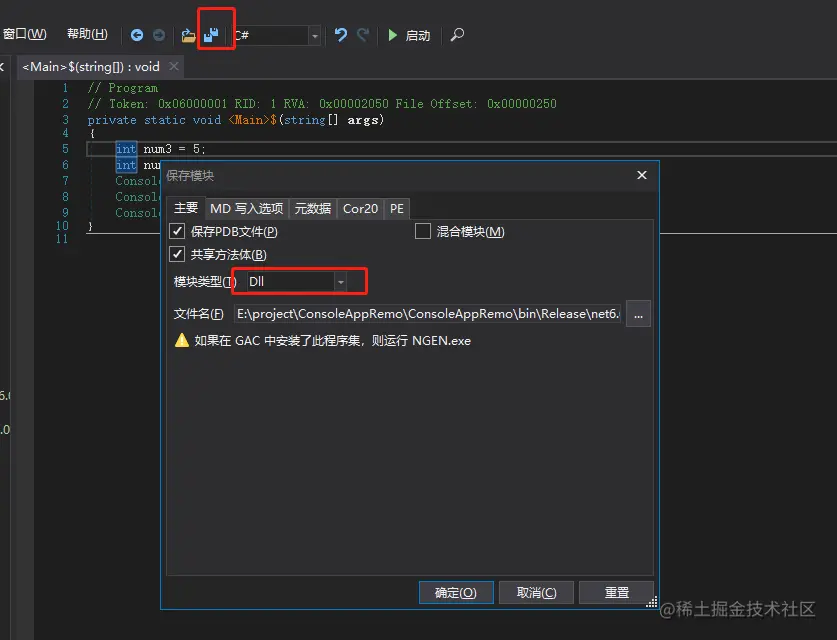This screenshot has height=640, width=837.
Task: Click the int keyword on line 6
Action: click(126, 165)
